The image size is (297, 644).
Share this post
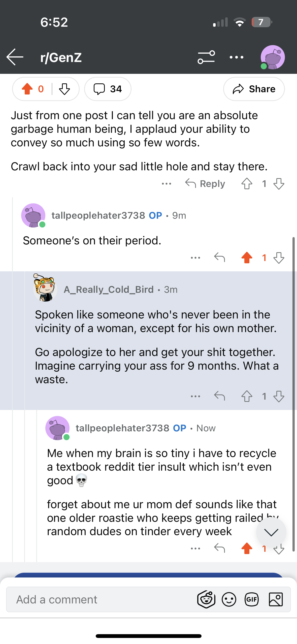(254, 89)
